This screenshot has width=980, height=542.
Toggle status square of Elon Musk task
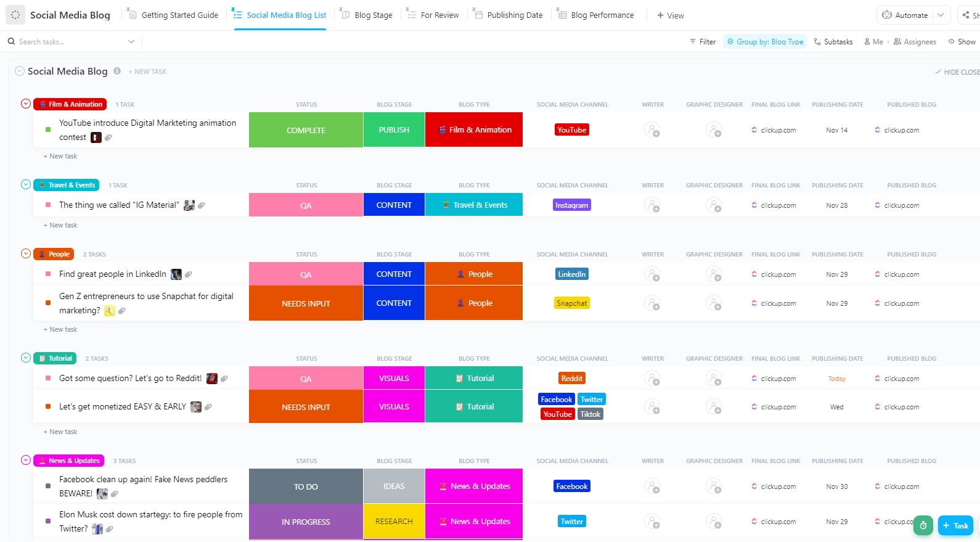48,521
